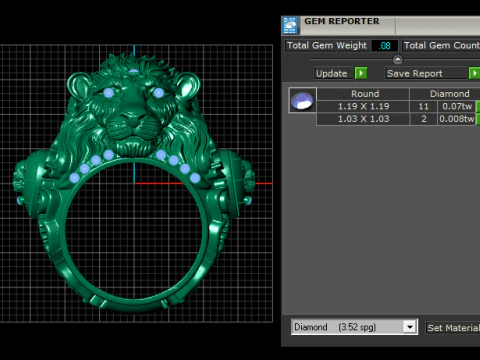Click the Set Material button
Screen dimensions: 480x360
[453, 328]
